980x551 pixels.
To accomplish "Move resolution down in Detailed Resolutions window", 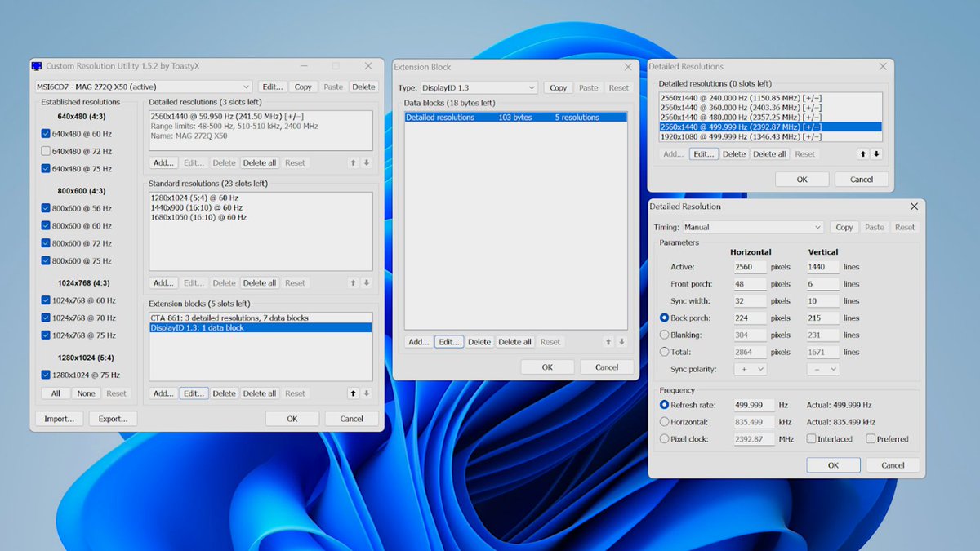I will [876, 153].
